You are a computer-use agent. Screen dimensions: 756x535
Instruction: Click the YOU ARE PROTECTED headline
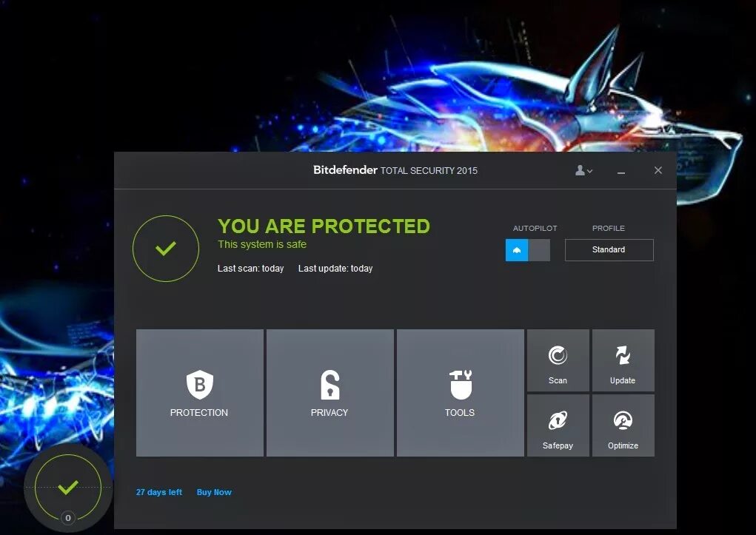click(324, 226)
